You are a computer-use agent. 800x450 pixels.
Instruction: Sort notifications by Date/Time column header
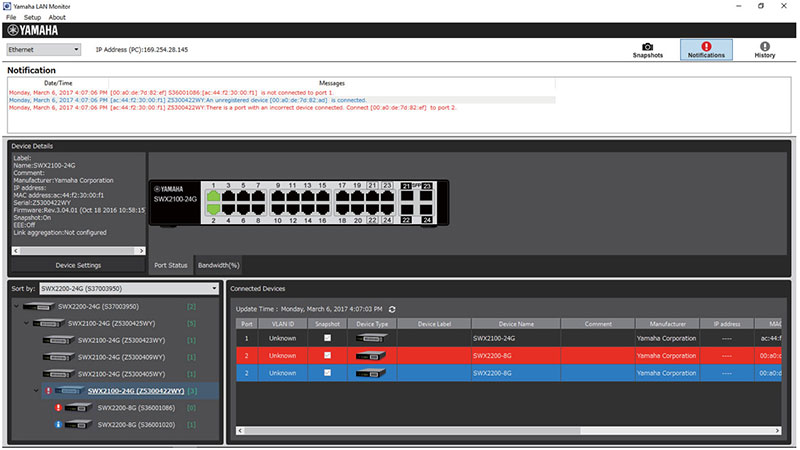[58, 83]
